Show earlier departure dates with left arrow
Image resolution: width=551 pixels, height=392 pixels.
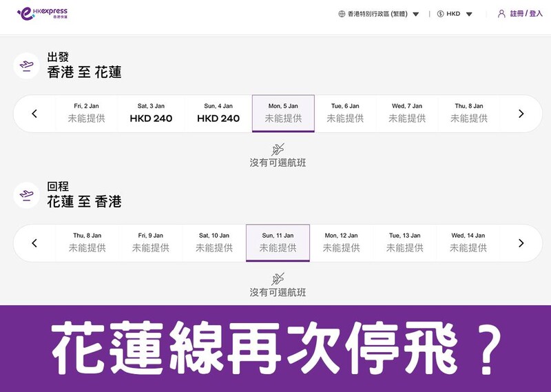(34, 114)
